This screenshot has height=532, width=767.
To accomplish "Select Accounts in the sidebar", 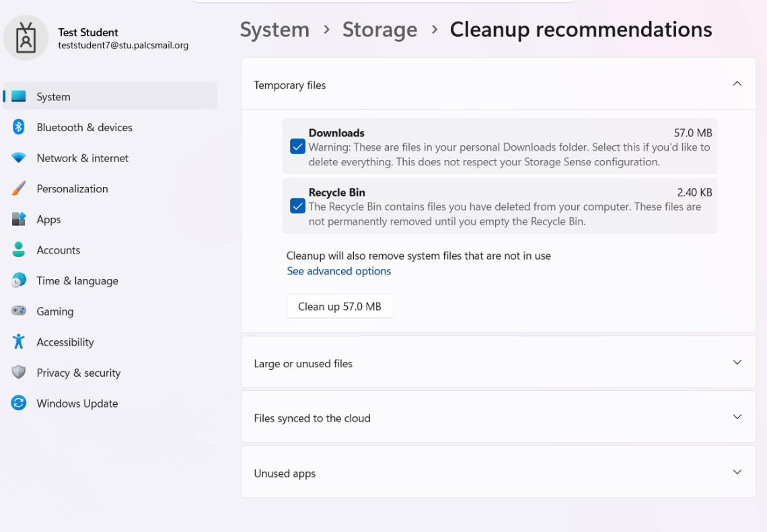I will pos(110,250).
